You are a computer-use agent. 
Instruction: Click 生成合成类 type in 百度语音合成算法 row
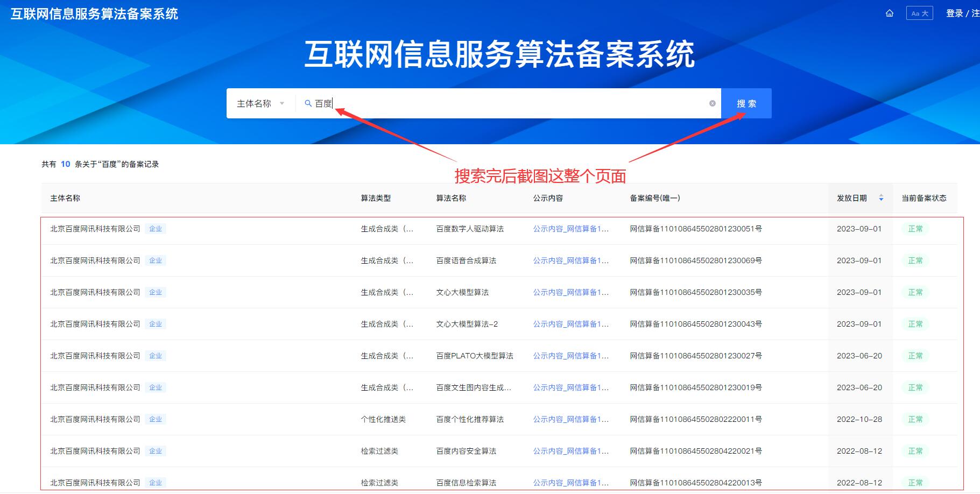(x=387, y=260)
